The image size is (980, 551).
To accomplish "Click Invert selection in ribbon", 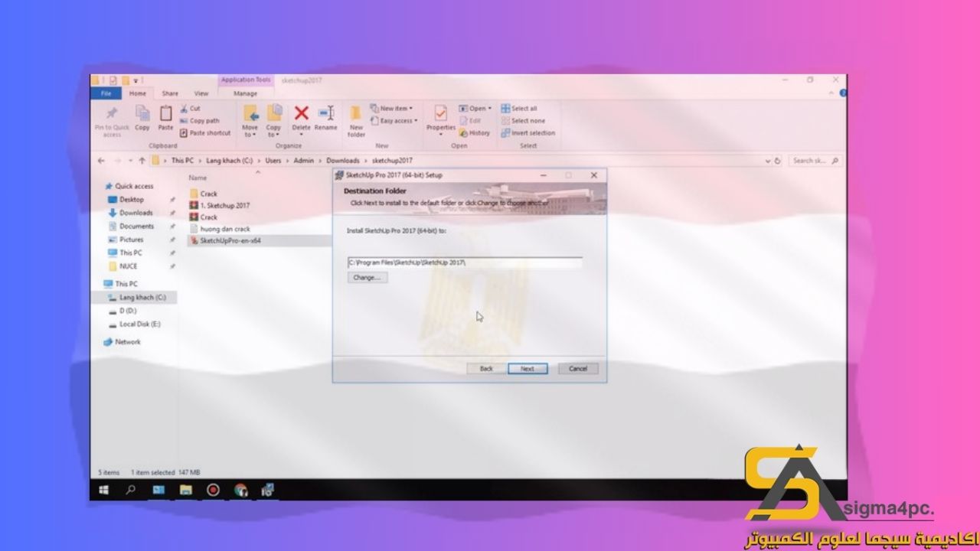I will tap(528, 133).
